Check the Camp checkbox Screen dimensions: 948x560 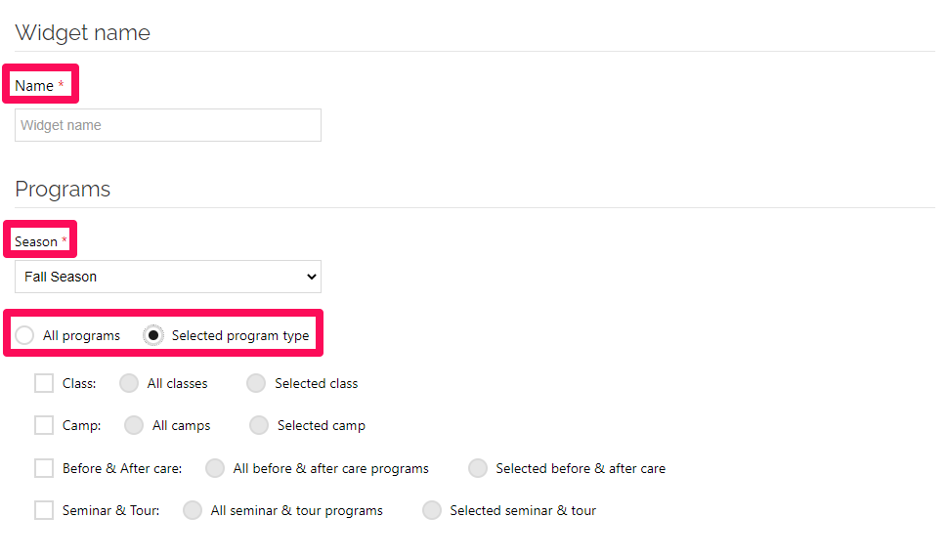point(44,425)
